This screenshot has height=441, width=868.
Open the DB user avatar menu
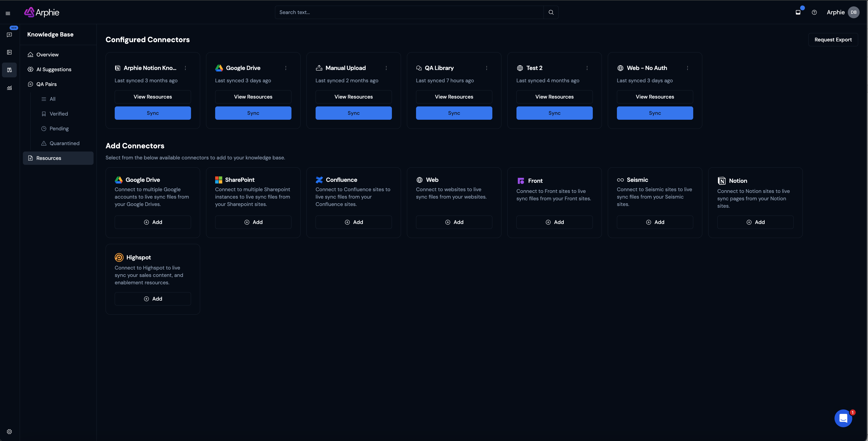[853, 13]
